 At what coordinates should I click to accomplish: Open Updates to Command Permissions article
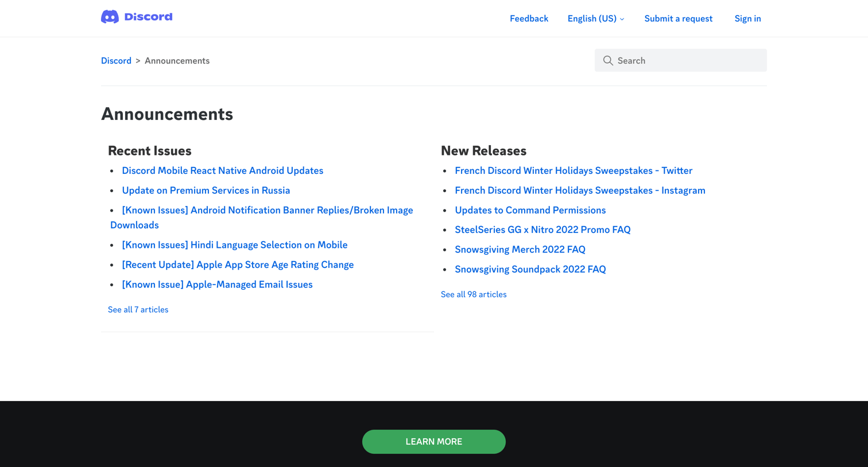point(530,210)
